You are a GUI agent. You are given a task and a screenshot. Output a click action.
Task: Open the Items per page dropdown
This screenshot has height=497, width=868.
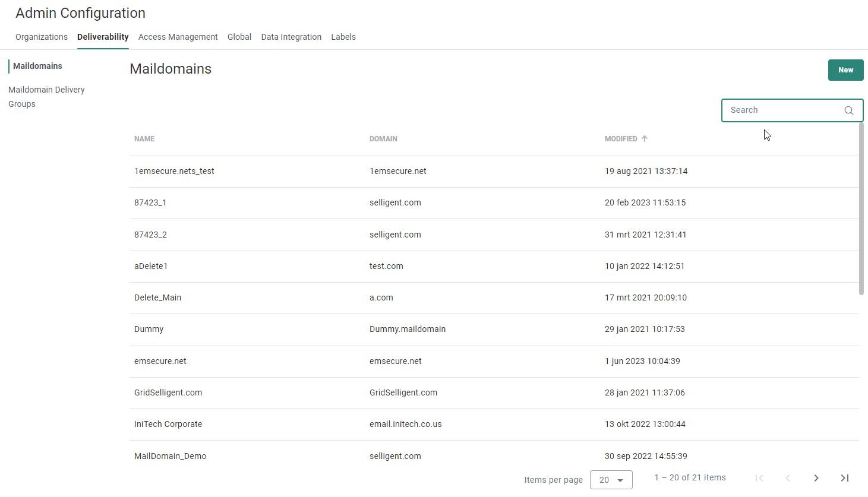pos(611,480)
